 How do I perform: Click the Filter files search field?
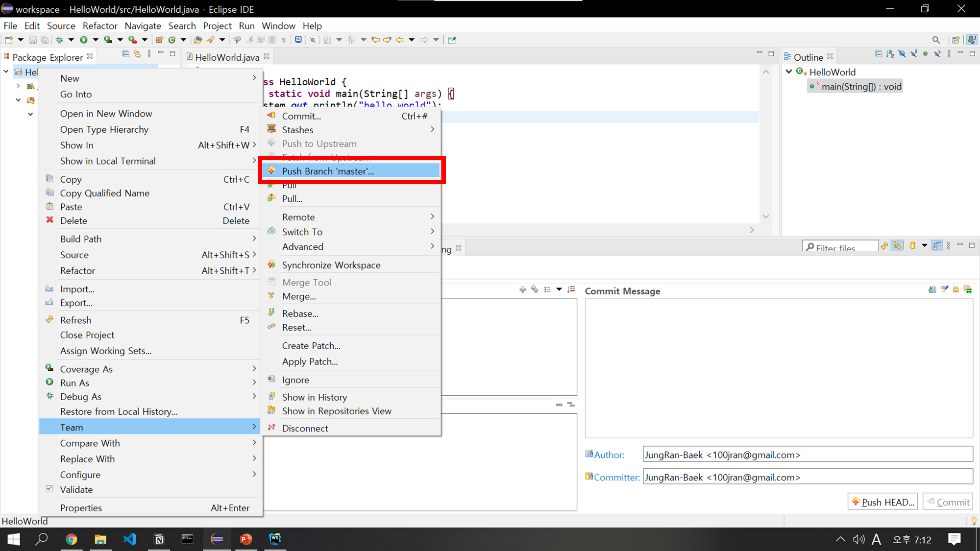pos(840,247)
